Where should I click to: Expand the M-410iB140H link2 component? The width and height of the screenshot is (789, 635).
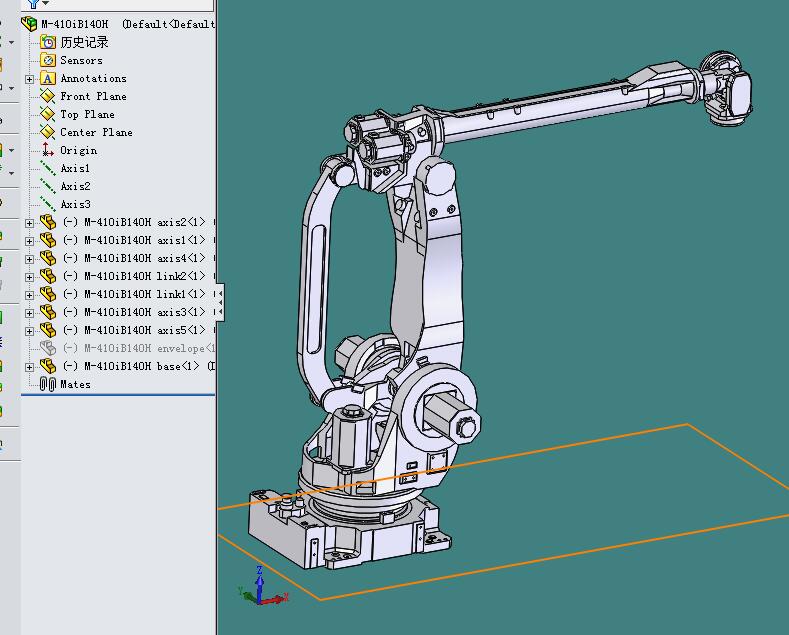click(30, 277)
